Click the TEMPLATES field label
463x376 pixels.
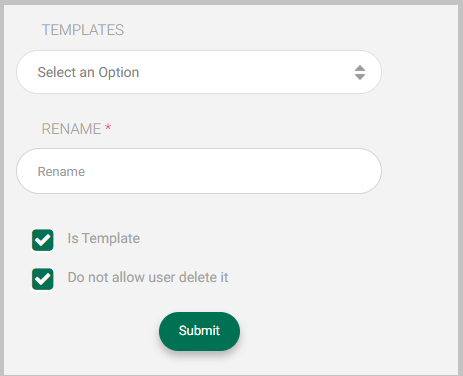(x=83, y=30)
